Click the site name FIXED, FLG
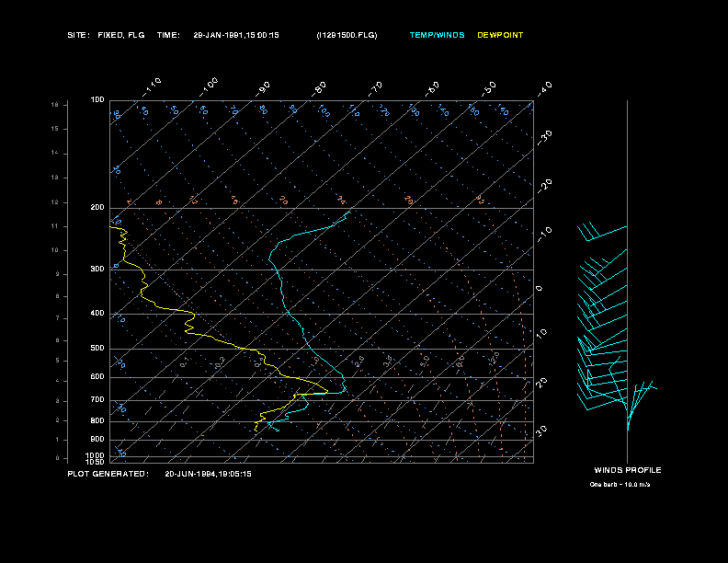The image size is (728, 563). click(x=121, y=35)
